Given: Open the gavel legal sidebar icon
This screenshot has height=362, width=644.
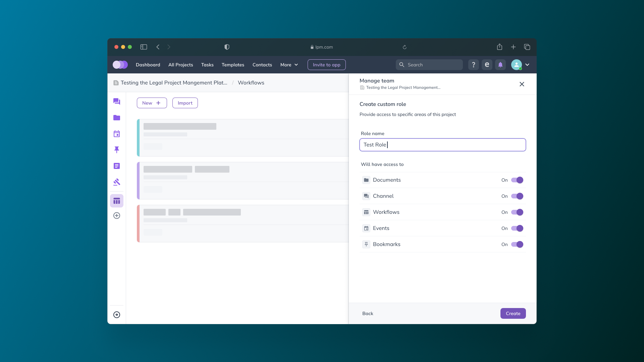Looking at the screenshot, I should coord(117,182).
